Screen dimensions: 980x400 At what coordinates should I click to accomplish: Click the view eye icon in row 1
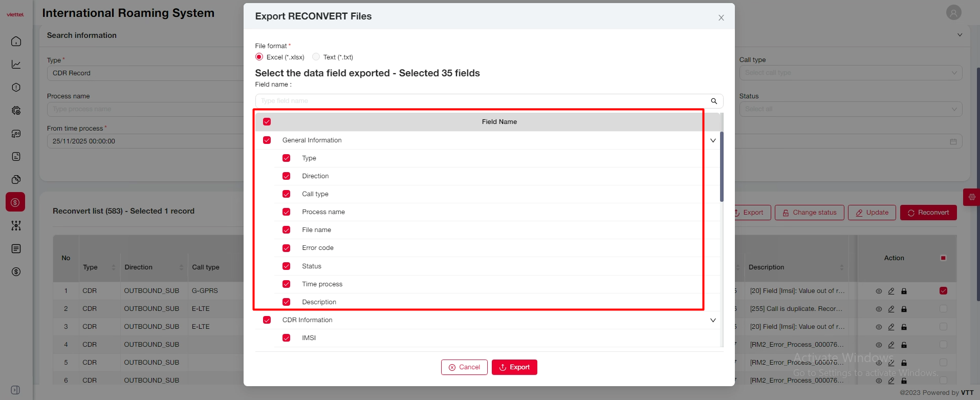tap(879, 291)
